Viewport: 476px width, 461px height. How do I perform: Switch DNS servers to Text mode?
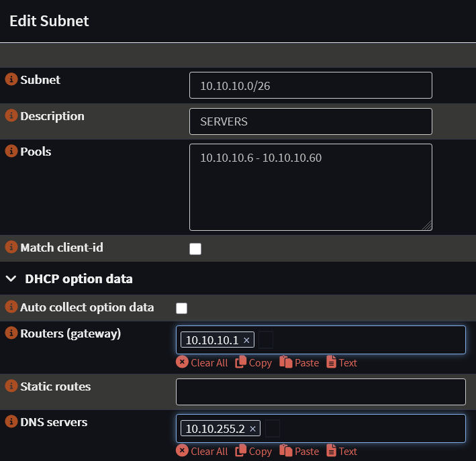[x=342, y=451]
